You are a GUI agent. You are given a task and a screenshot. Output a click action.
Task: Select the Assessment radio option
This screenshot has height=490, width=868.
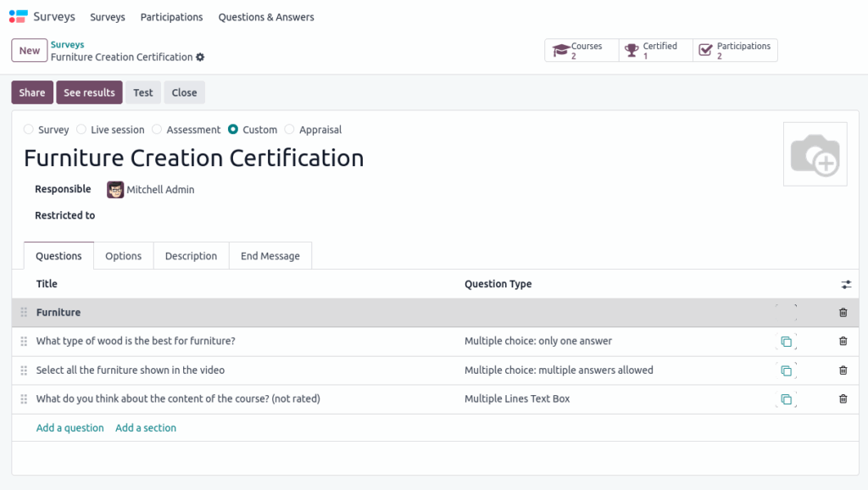point(157,130)
